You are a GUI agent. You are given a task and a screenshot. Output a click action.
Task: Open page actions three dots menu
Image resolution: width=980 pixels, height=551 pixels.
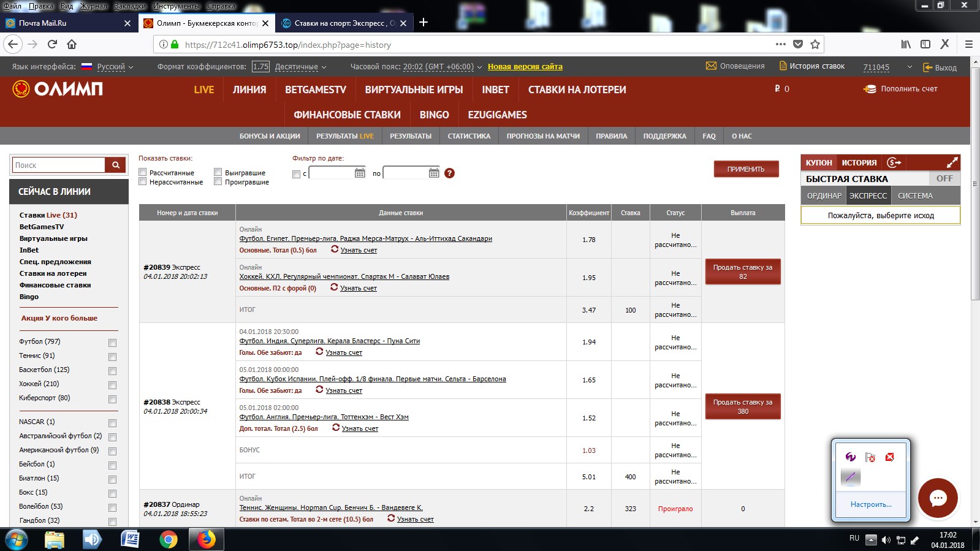(x=780, y=44)
